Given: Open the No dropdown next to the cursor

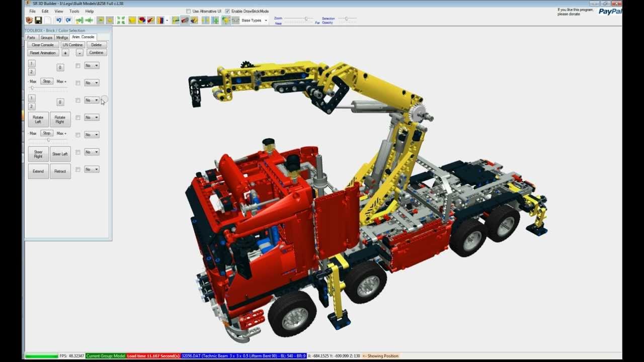Looking at the screenshot, I should pyautogui.click(x=92, y=100).
